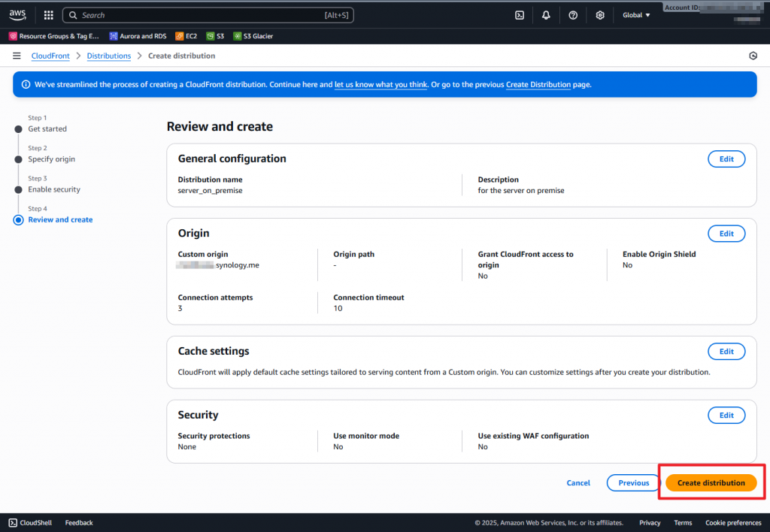This screenshot has width=770, height=532.
Task: Open Resource Groups & Tag Editor shortcut
Action: [x=54, y=36]
